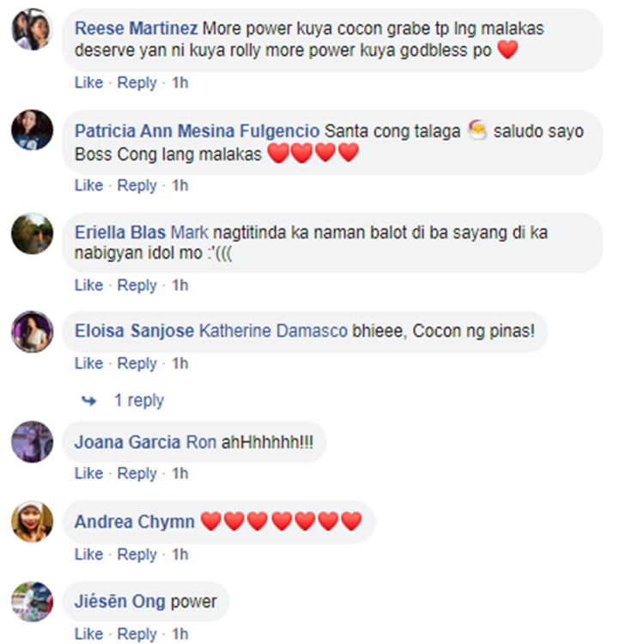This screenshot has width=644, height=644.
Task: Like Jiésēn Ong's power comment
Action: [88, 634]
